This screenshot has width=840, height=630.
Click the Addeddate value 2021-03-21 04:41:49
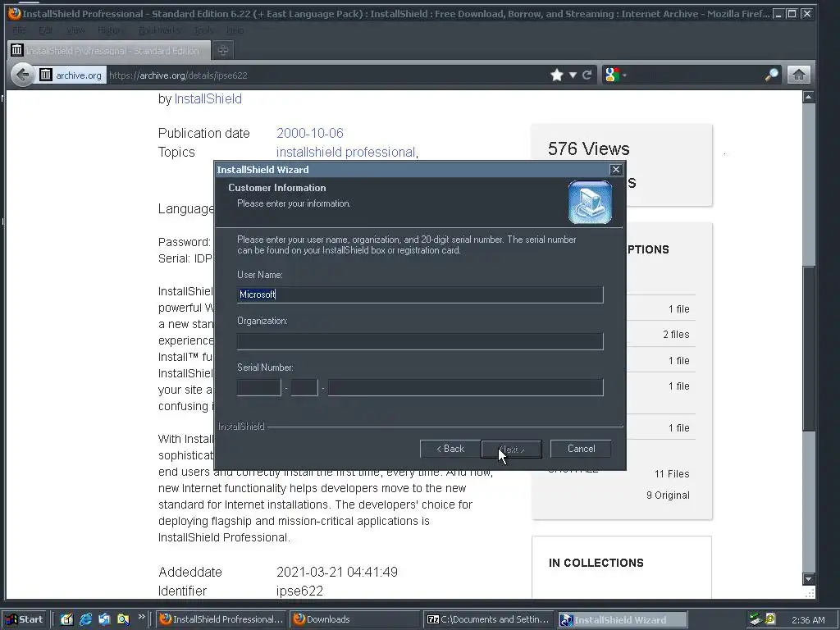337,572
